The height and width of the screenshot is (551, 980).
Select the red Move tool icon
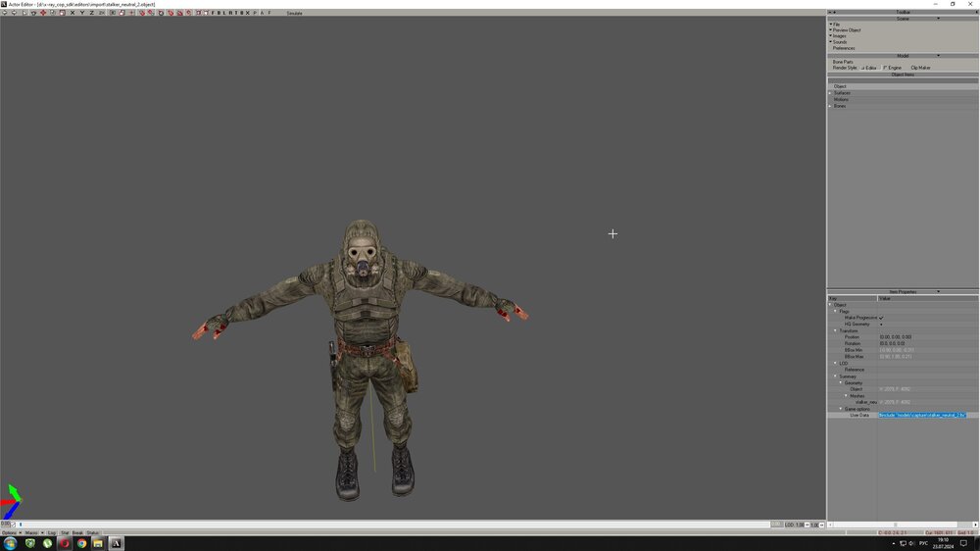42,13
